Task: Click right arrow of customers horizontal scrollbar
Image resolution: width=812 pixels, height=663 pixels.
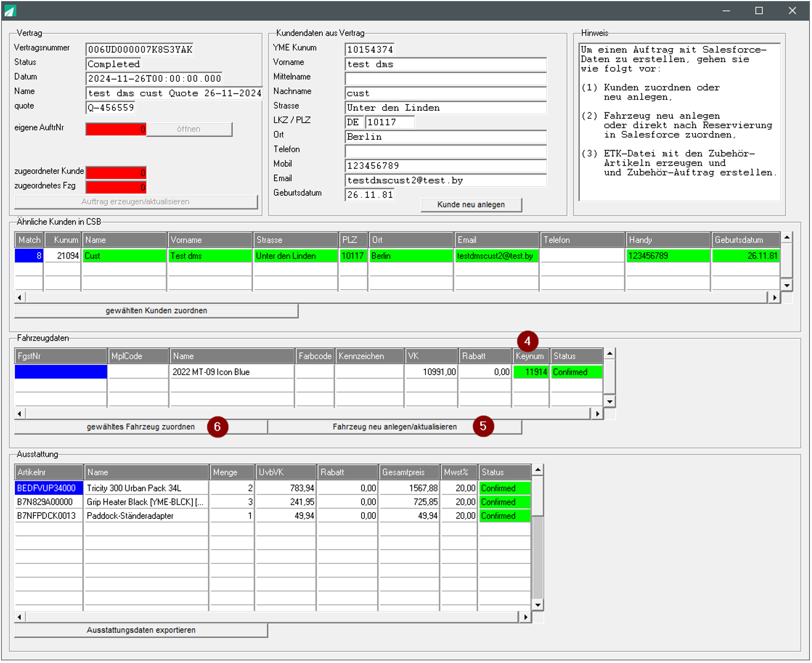Action: [774, 297]
